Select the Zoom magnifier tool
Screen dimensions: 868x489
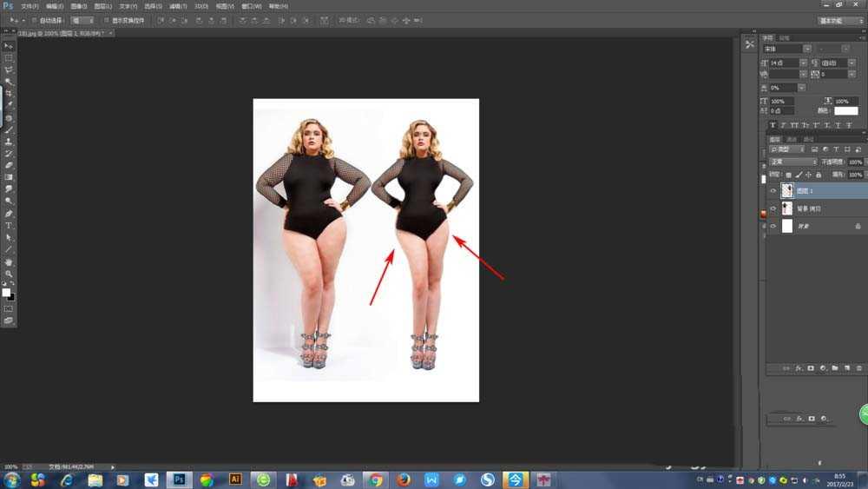pyautogui.click(x=9, y=274)
